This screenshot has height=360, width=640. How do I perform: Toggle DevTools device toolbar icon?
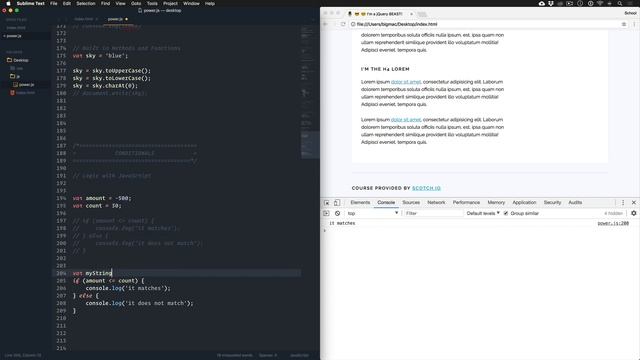tap(337, 202)
